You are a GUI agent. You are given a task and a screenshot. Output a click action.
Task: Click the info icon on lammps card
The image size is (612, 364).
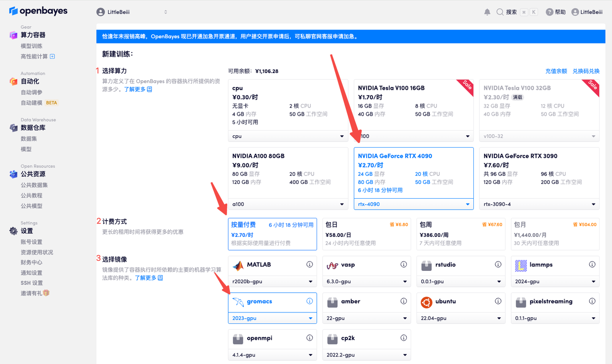tap(592, 265)
